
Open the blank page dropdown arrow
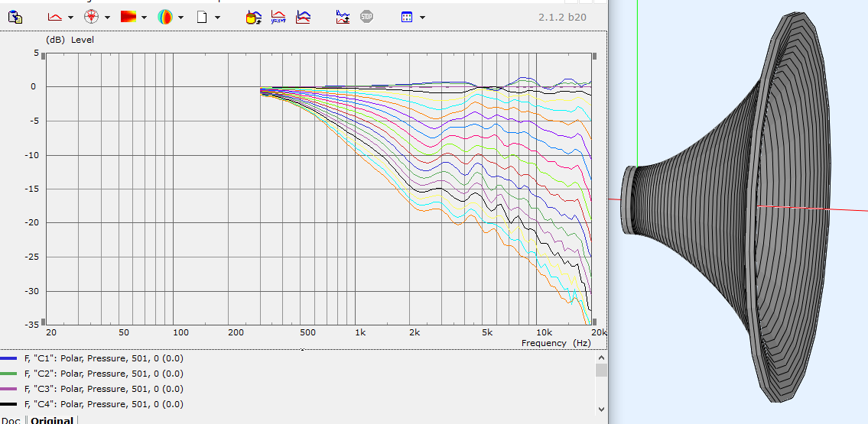[x=217, y=18]
